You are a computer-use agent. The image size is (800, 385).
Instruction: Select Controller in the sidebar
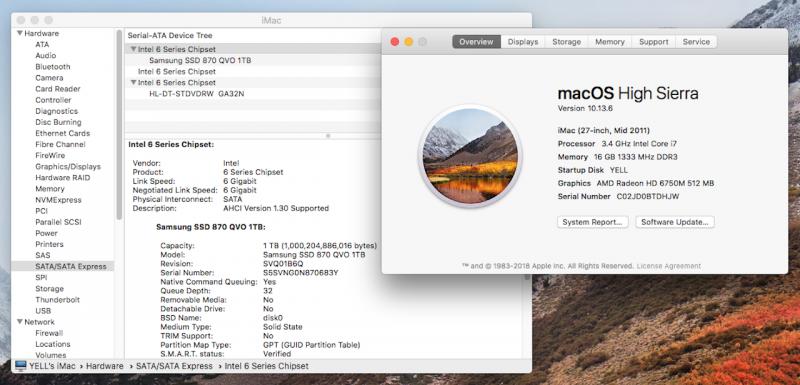point(53,100)
